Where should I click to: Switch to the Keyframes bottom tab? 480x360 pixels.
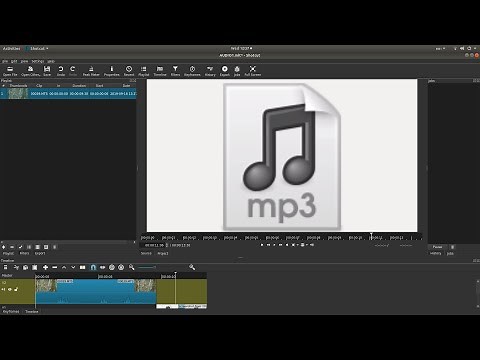pyautogui.click(x=11, y=312)
